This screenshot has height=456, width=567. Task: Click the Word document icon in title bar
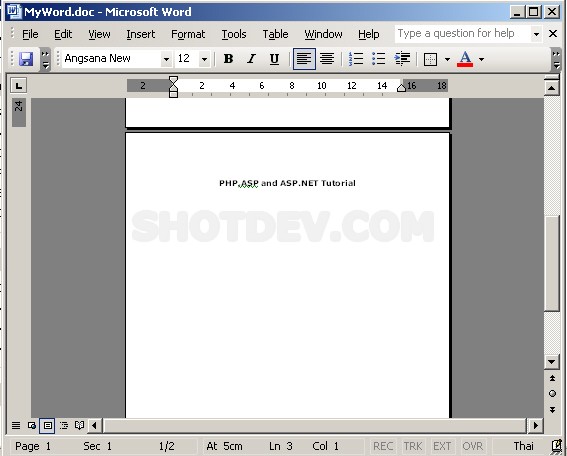point(14,11)
